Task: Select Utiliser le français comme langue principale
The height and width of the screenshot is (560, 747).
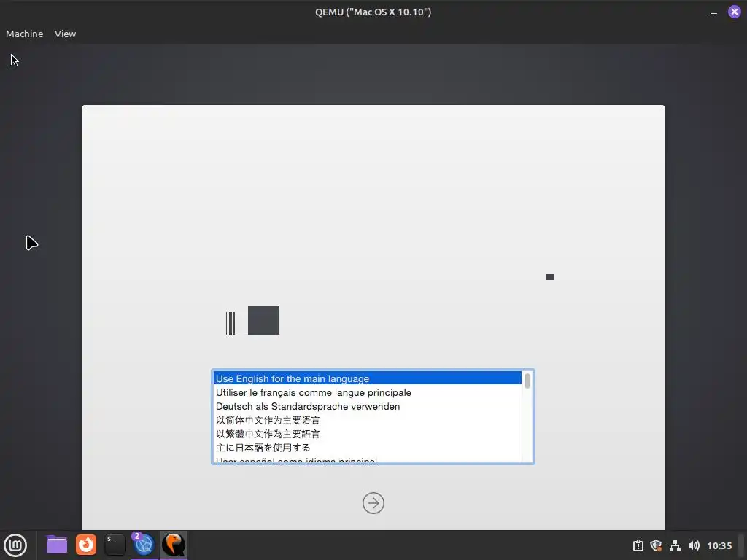Action: 368,392
